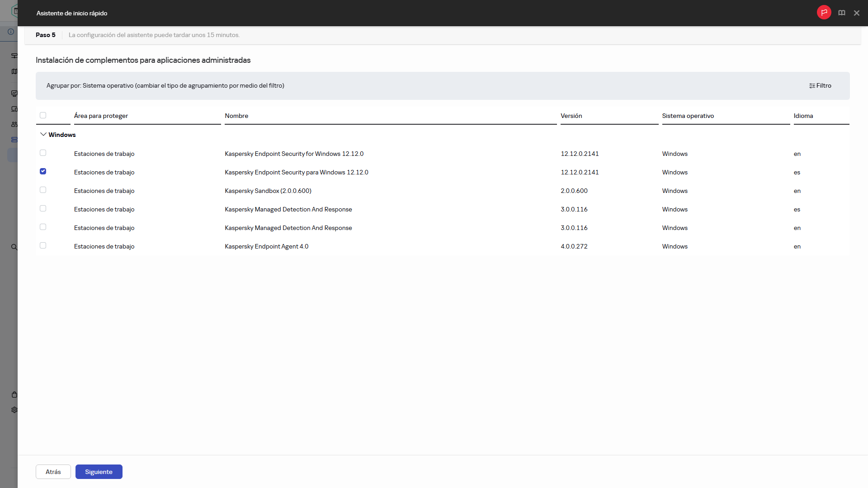Sort by the Versión column header
868x488 pixels.
click(571, 116)
